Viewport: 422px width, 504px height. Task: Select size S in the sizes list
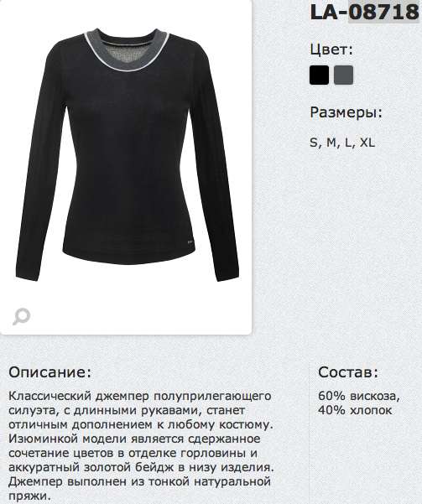(x=314, y=143)
